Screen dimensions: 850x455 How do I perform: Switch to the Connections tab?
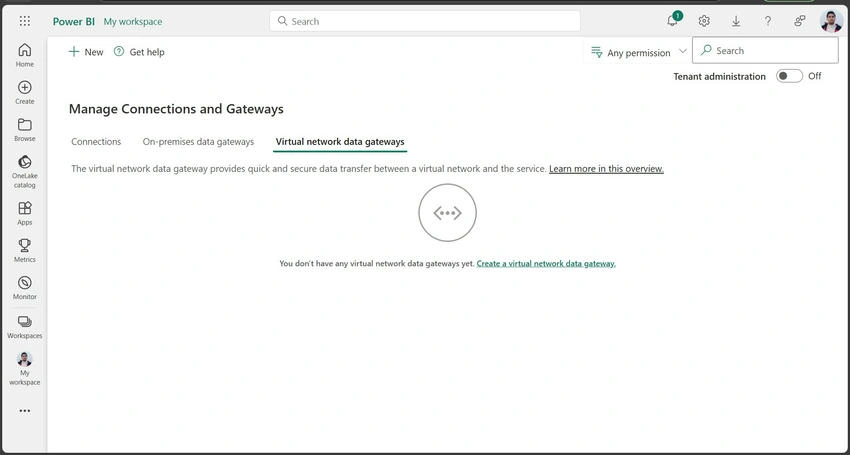96,142
